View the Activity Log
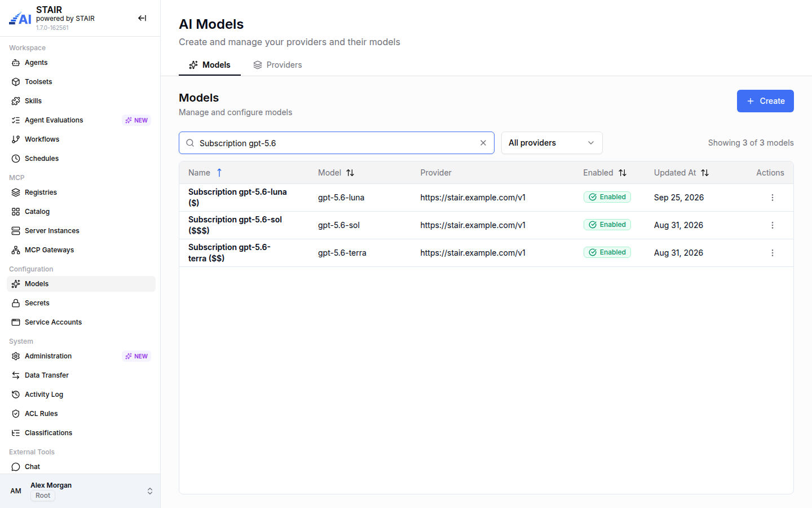Viewport: 812px width, 508px height. pos(81,395)
